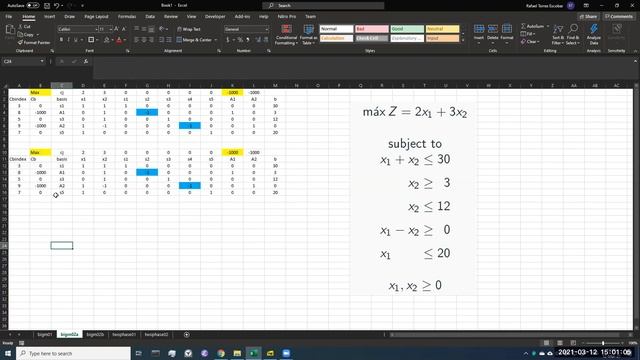Click the Paste clipboard icon

coord(10,30)
